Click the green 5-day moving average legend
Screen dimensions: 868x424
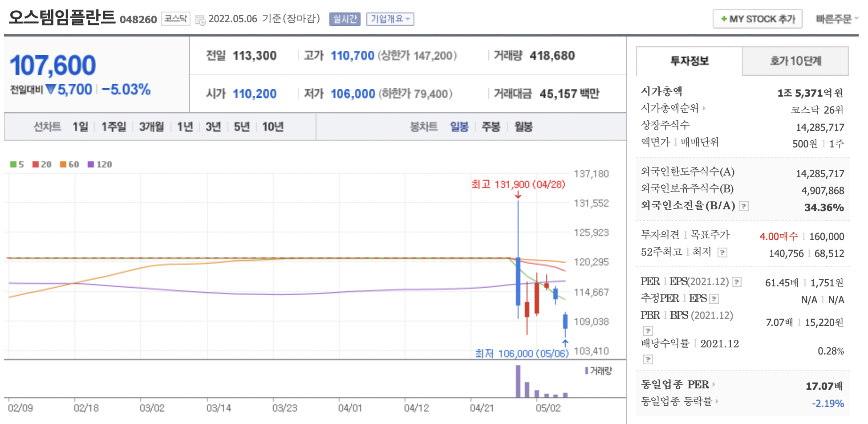(17, 164)
